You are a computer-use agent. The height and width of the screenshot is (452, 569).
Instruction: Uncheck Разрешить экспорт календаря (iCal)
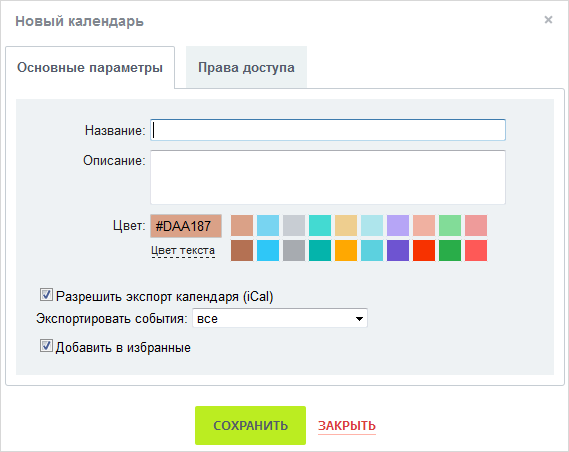[46, 295]
